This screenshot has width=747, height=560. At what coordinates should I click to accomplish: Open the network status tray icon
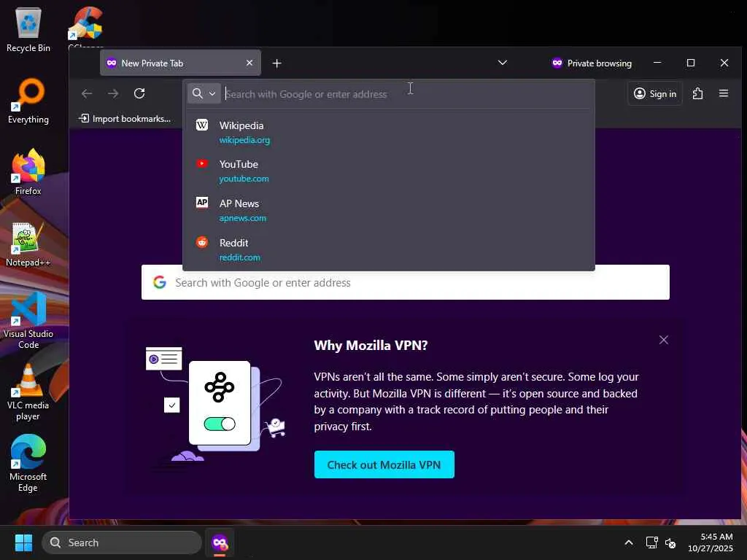[x=651, y=542]
